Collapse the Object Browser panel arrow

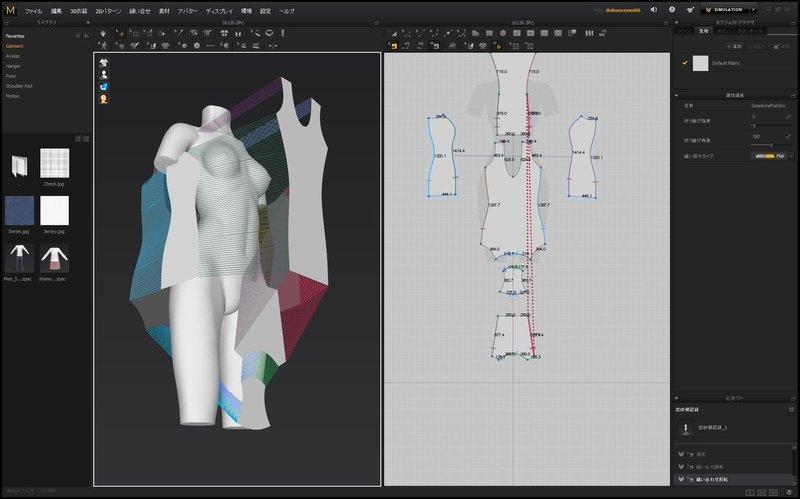tap(677, 22)
